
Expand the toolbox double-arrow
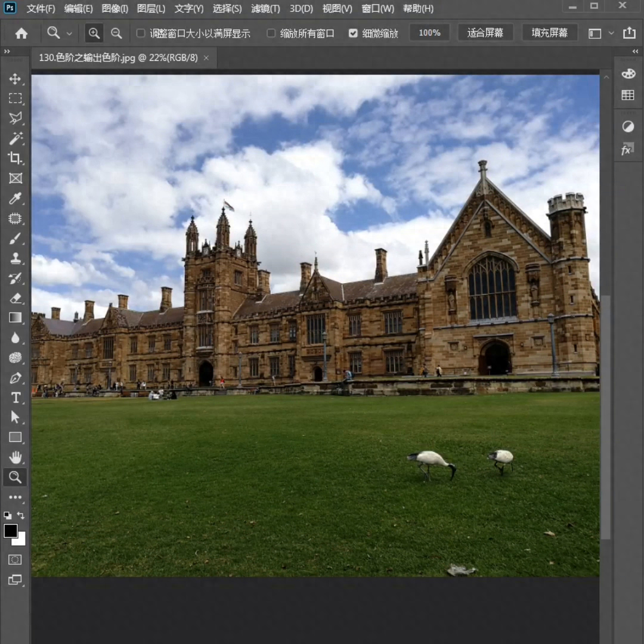(7, 51)
